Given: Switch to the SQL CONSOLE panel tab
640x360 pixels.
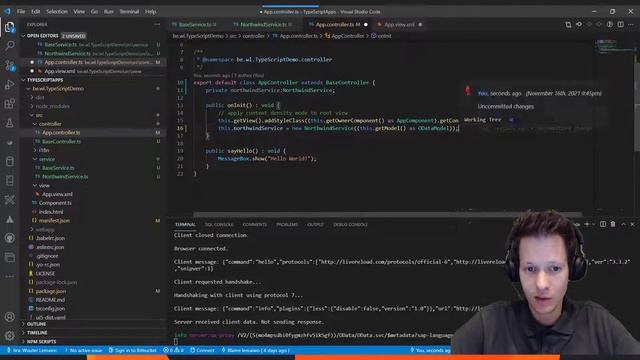Looking at the screenshot, I should pyautogui.click(x=219, y=224).
